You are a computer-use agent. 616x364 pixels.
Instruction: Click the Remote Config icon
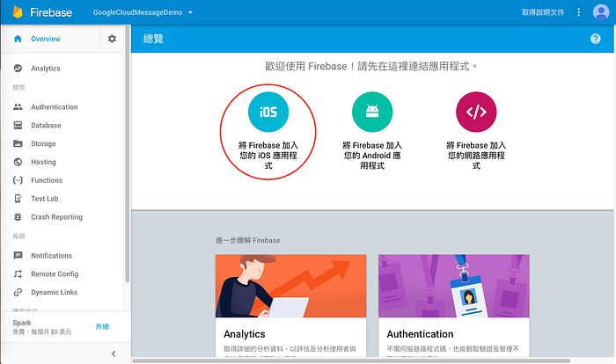click(x=18, y=274)
